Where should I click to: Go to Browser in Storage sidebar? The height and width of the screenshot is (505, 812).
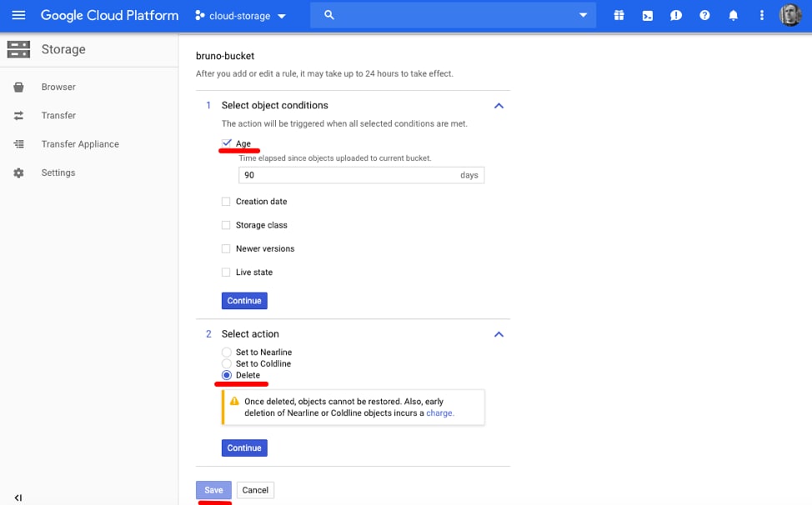tap(58, 87)
